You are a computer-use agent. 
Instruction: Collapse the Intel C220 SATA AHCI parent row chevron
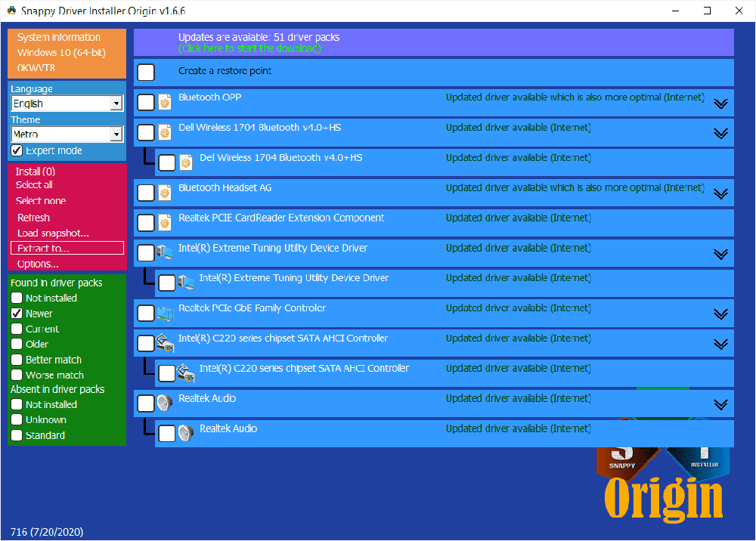tap(720, 344)
